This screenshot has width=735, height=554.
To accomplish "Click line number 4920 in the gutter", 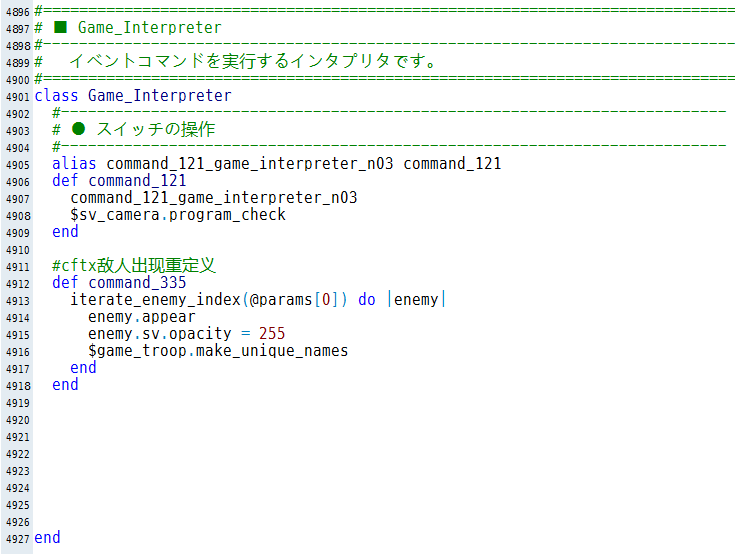I will click(x=17, y=420).
